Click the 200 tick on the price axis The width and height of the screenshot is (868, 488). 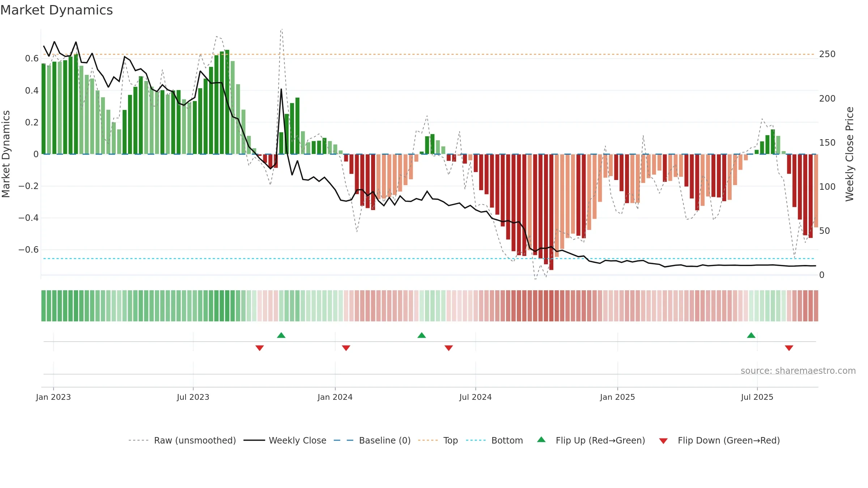[x=827, y=98]
